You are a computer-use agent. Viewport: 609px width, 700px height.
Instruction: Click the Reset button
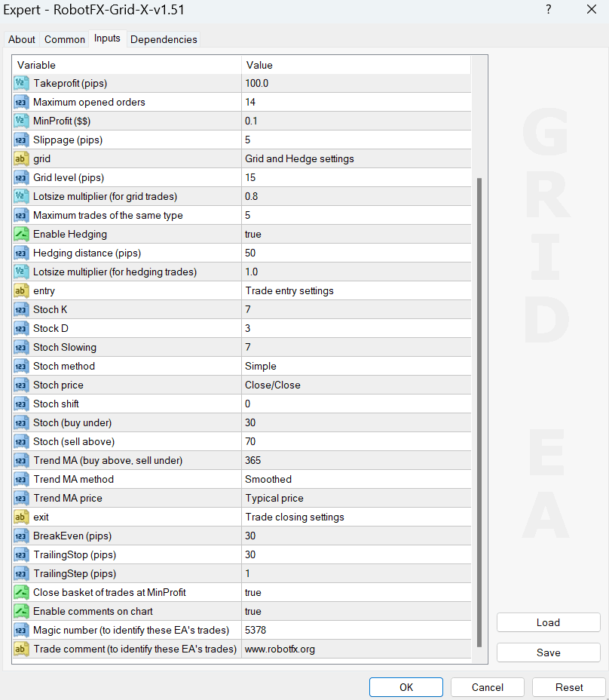coord(569,687)
